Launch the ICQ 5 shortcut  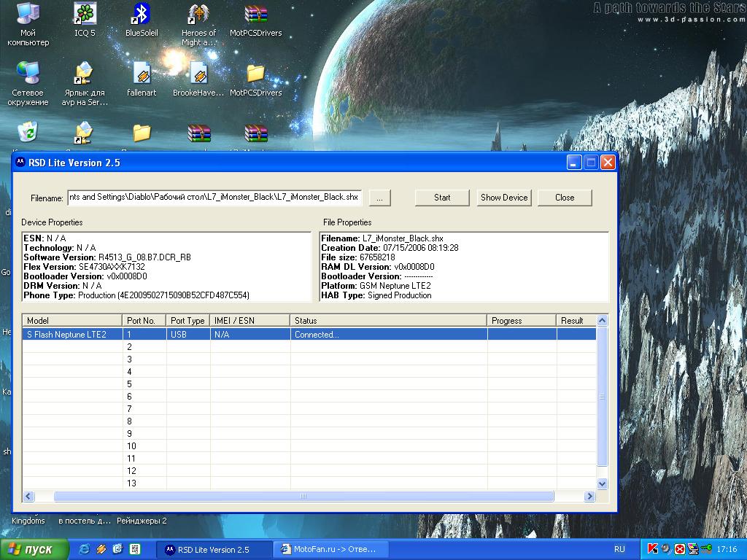click(x=85, y=20)
